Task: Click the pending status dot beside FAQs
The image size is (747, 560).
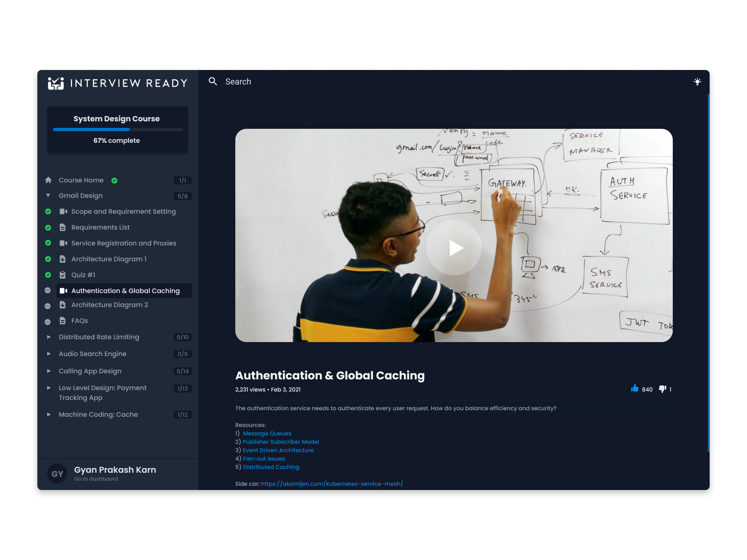Action: pos(48,321)
